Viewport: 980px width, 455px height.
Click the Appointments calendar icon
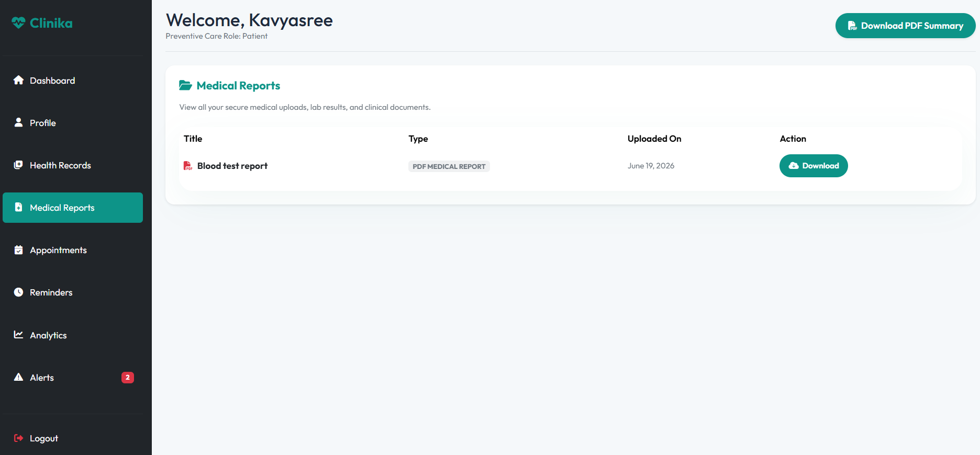coord(18,250)
